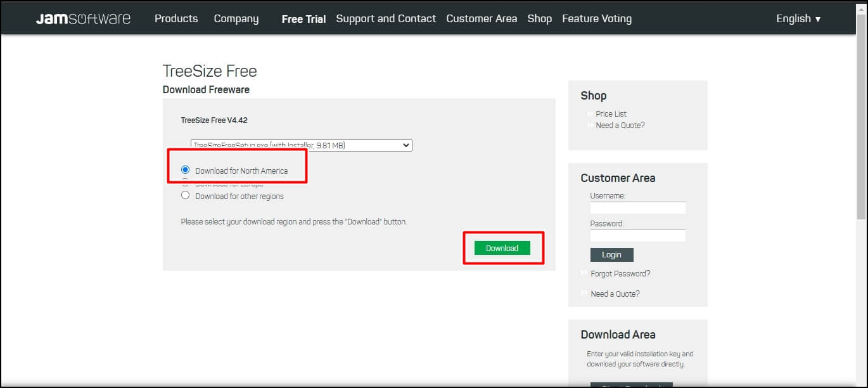
Task: Open the Company menu
Action: (x=236, y=19)
